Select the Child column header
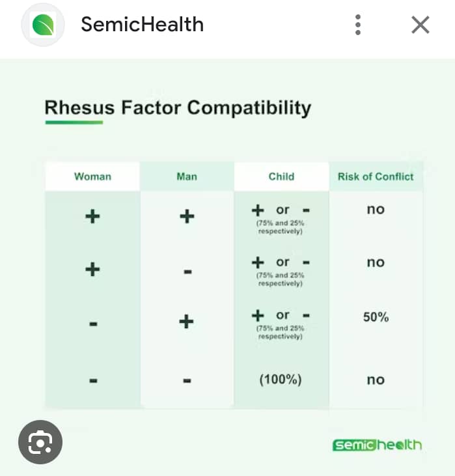The image size is (455, 476). [281, 176]
